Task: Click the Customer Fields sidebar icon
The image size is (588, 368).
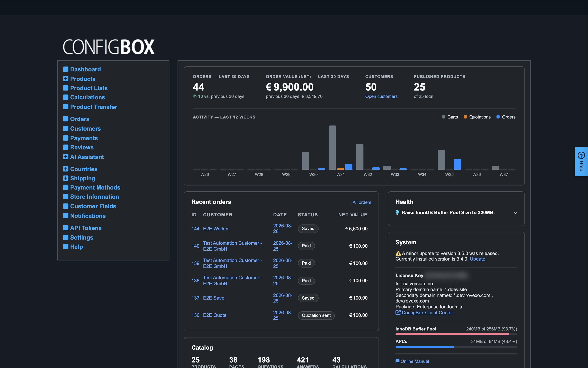Action: pos(66,206)
